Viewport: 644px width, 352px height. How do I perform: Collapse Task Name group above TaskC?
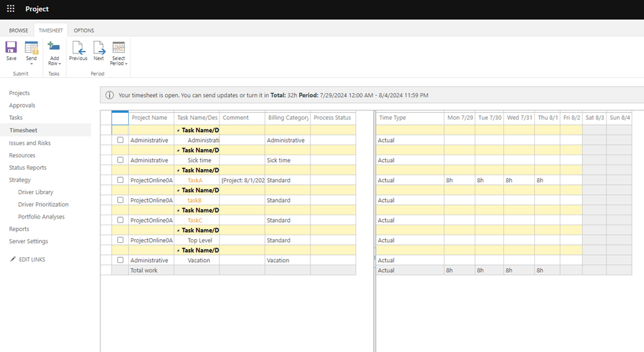pos(178,210)
